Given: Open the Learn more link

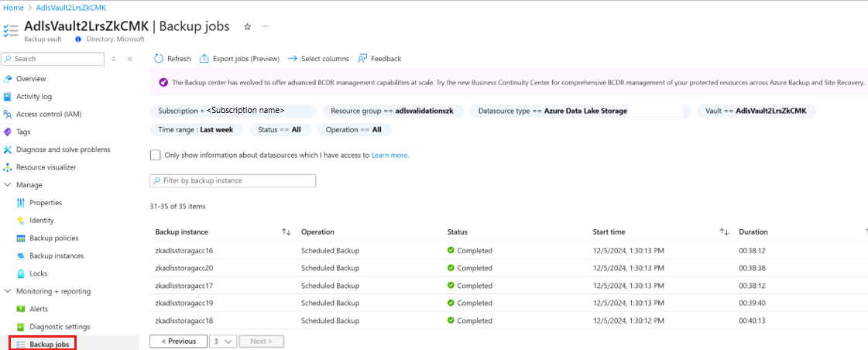Looking at the screenshot, I should click(x=389, y=155).
